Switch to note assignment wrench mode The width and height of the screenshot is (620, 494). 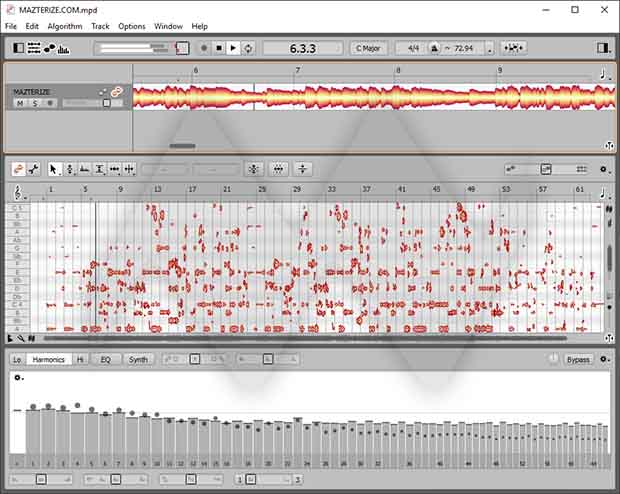tap(34, 169)
